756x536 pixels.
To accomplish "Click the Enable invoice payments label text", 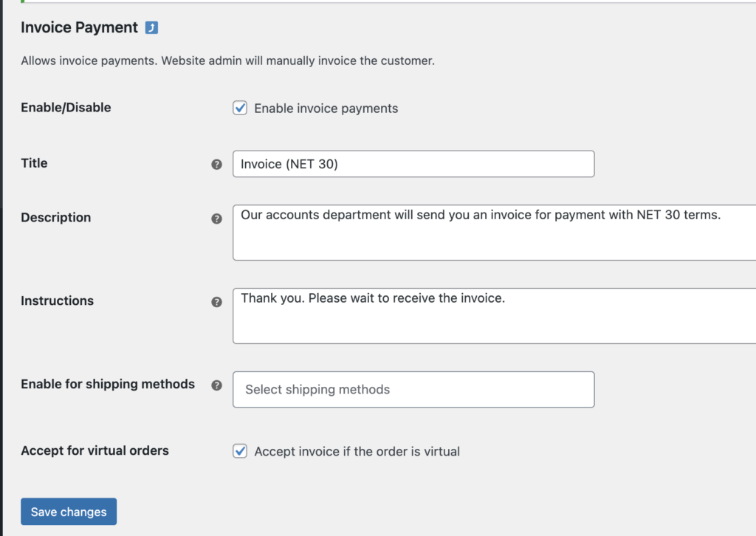I will tap(326, 109).
